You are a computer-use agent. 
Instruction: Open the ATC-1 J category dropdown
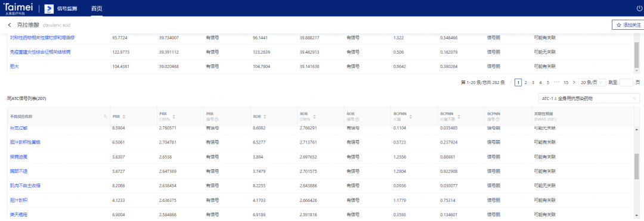tap(589, 98)
